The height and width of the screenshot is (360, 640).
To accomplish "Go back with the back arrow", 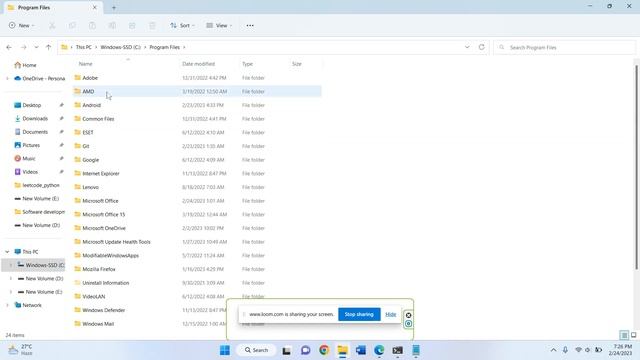I will click(9, 47).
